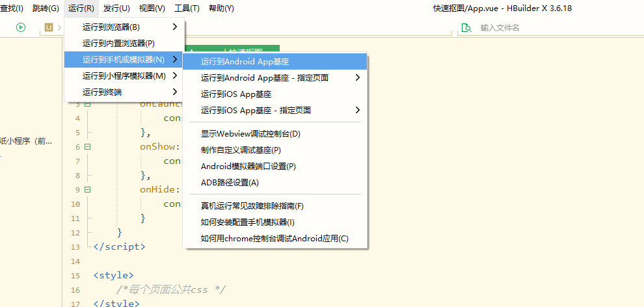Click the file search magnifier icon
The width and height of the screenshot is (644, 307).
coord(466,27)
